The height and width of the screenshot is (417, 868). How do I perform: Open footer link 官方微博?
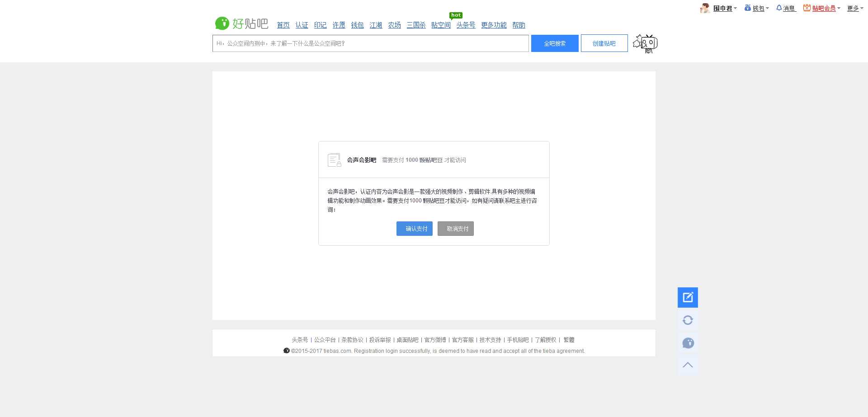(x=435, y=340)
